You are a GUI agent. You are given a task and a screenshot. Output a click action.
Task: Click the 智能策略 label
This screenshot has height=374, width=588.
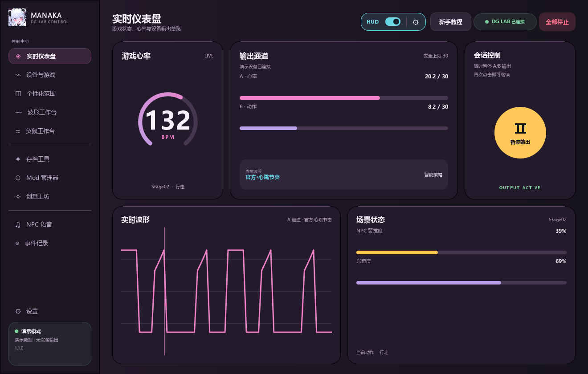click(x=433, y=175)
